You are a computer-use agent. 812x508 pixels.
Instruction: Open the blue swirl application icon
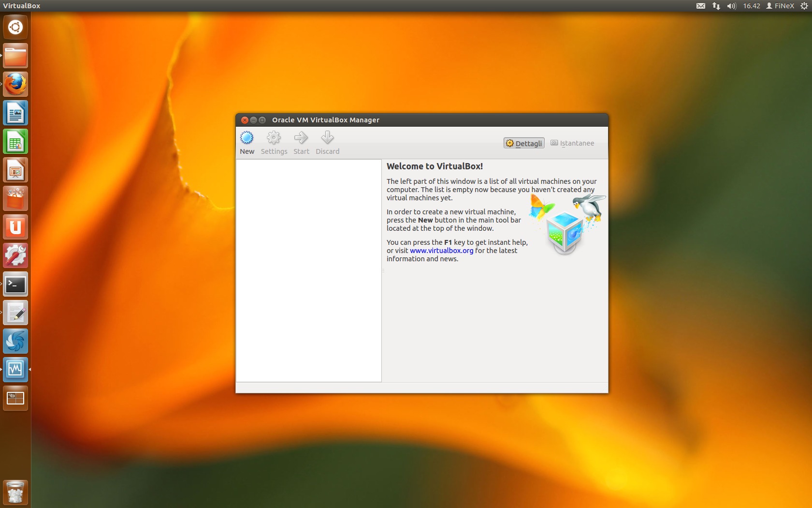[15, 341]
